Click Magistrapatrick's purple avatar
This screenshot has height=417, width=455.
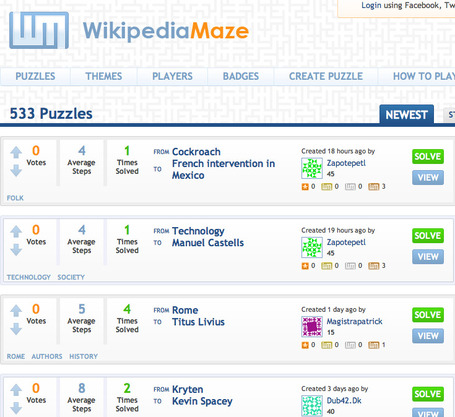coord(312,327)
